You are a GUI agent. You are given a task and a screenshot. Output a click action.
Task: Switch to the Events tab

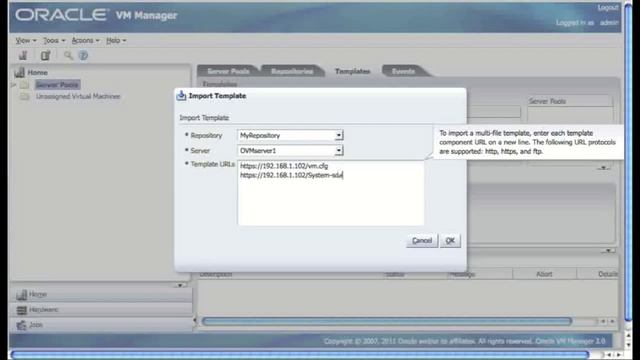[x=403, y=71]
